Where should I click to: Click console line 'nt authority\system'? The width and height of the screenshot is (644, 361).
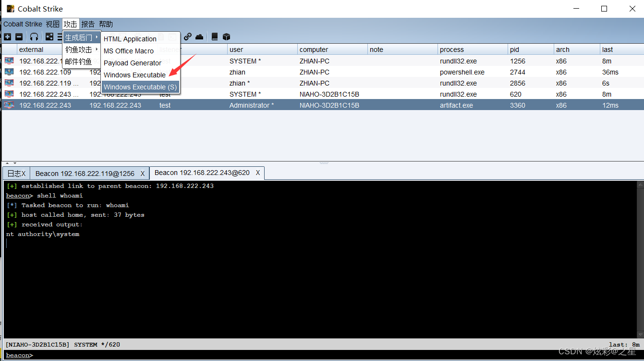[x=43, y=234]
